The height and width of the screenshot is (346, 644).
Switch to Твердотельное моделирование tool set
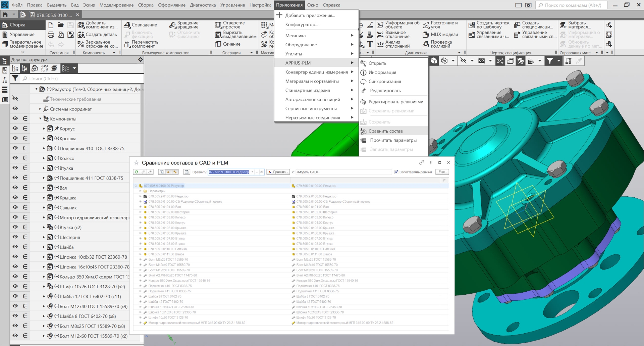click(23, 44)
